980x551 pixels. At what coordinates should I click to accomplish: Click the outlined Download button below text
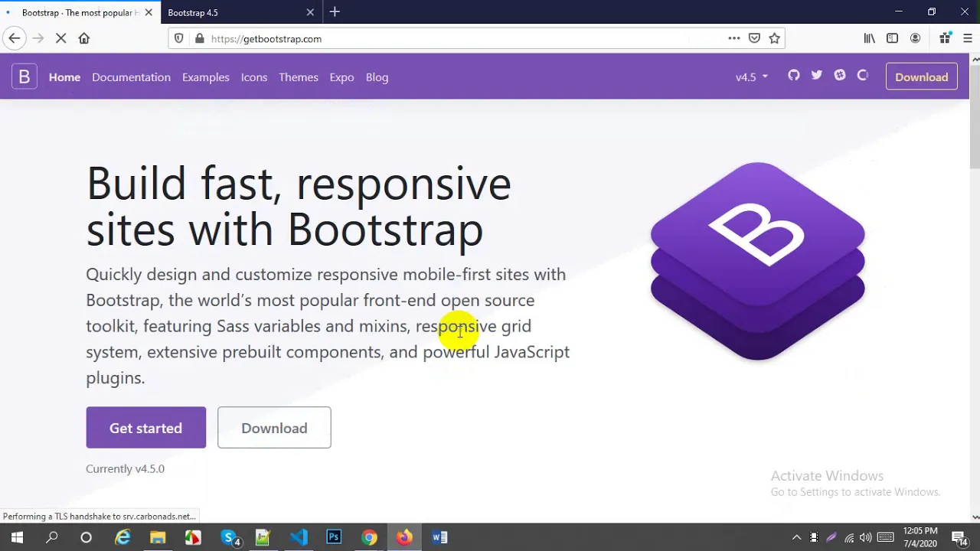click(x=274, y=428)
